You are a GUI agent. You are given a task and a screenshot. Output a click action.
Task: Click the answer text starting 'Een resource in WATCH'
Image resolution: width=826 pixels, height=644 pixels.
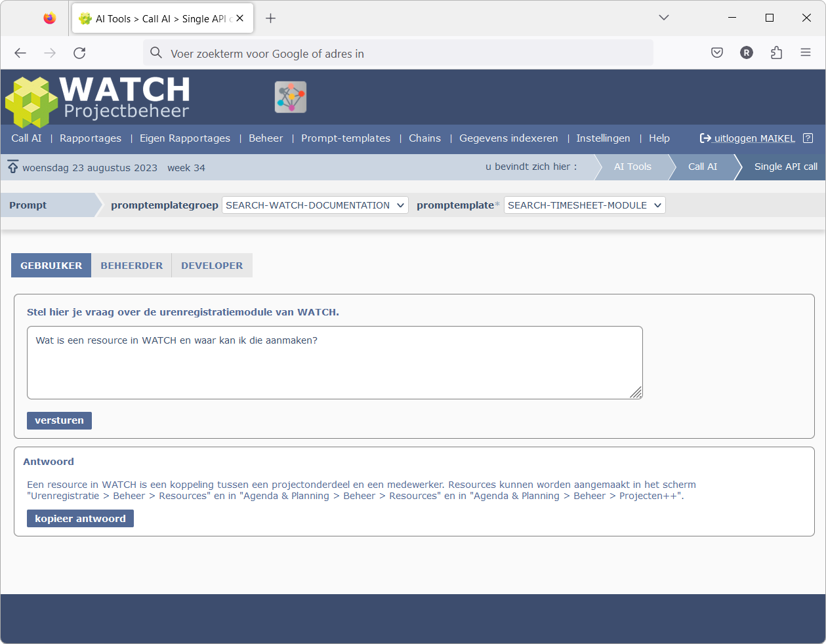pyautogui.click(x=361, y=491)
